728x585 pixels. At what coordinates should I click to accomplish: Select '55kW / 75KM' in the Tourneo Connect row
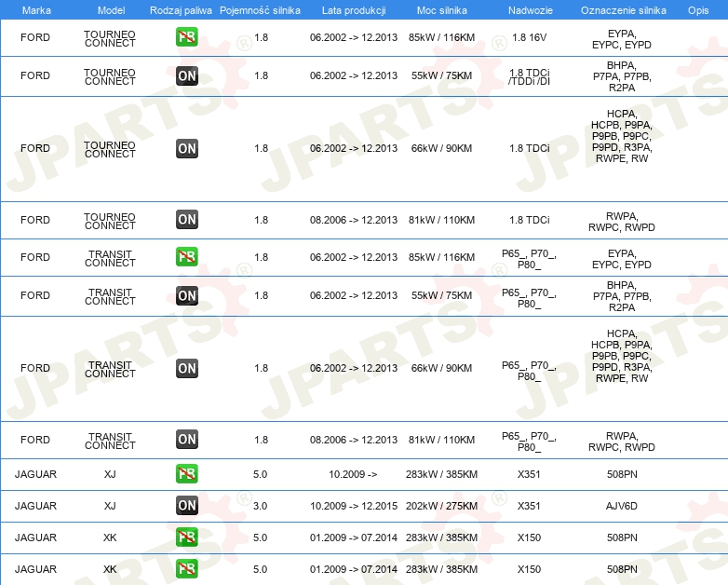441,75
